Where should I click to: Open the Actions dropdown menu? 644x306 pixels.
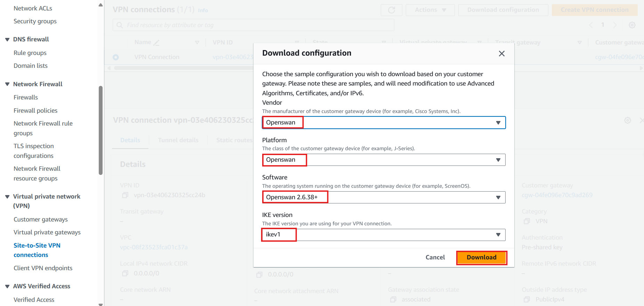click(430, 10)
